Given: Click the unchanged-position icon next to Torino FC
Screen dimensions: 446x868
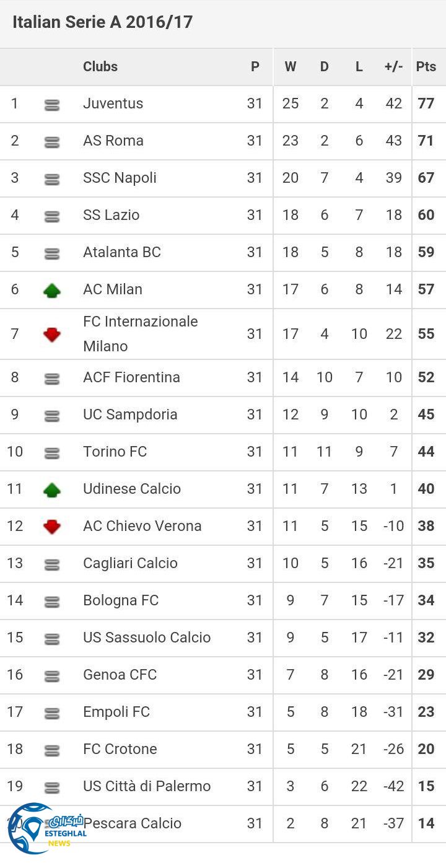Looking at the screenshot, I should (52, 454).
